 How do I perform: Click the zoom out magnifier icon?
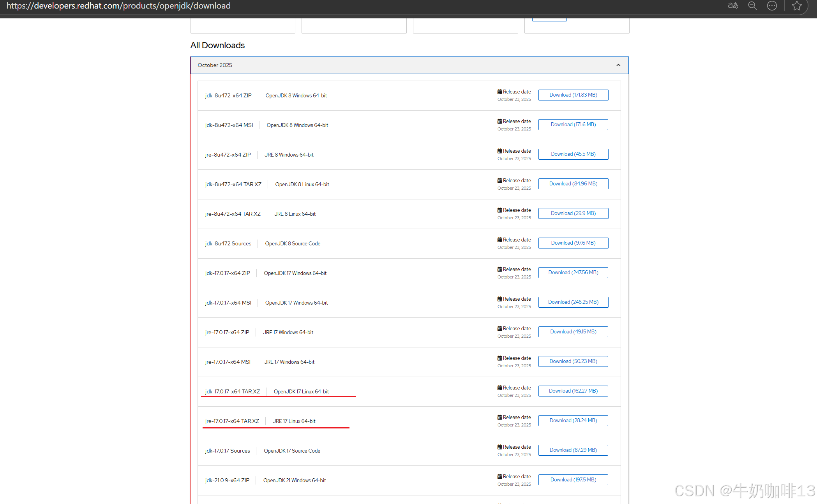(752, 5)
